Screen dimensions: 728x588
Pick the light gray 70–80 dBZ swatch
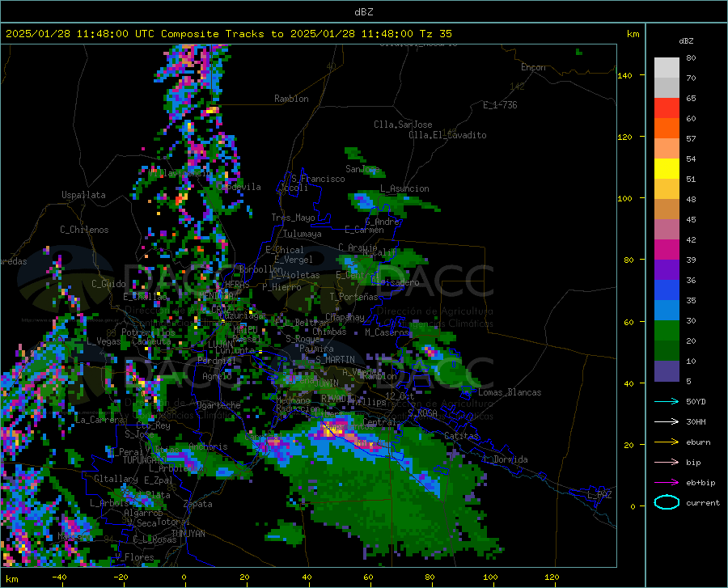(667, 68)
